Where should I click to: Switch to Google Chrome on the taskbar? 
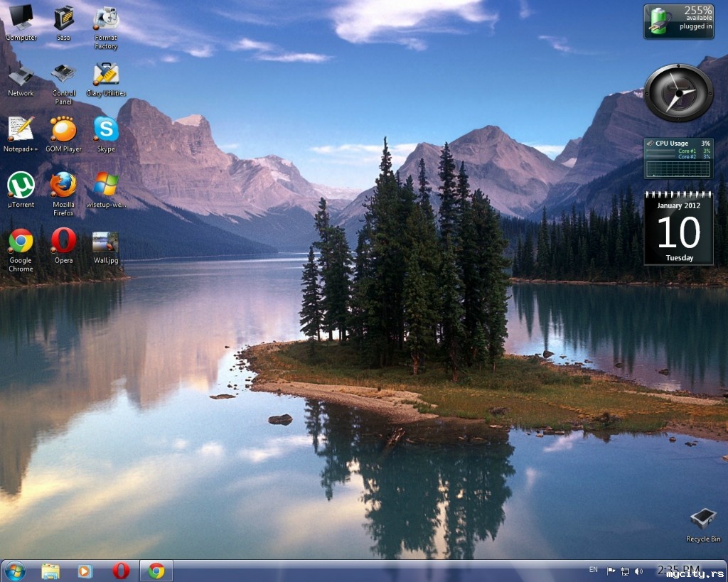[156, 571]
